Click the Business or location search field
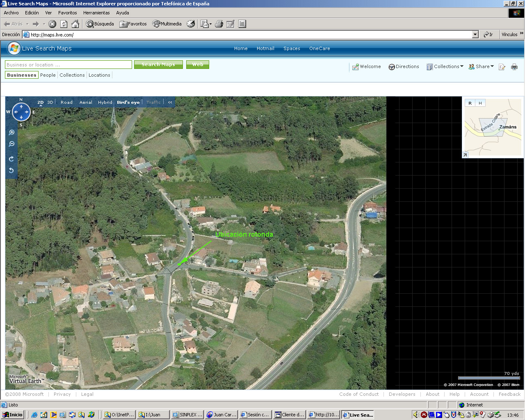 click(x=68, y=65)
